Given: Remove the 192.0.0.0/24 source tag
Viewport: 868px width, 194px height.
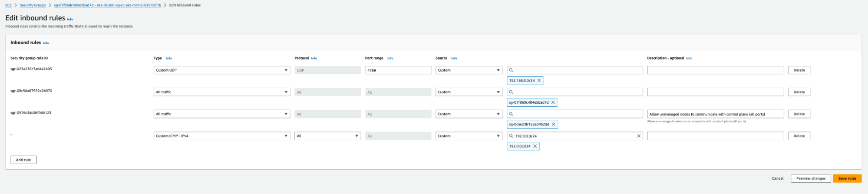Looking at the screenshot, I should coord(535,146).
